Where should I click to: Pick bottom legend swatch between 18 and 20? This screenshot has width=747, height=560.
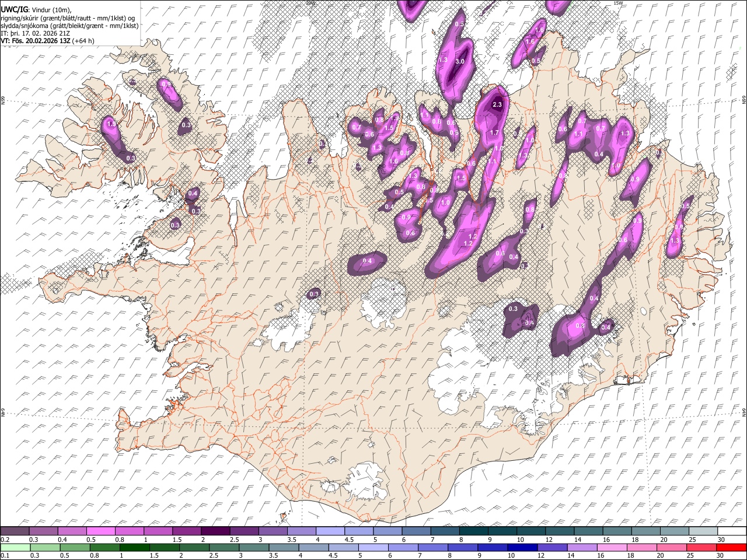pos(641,547)
